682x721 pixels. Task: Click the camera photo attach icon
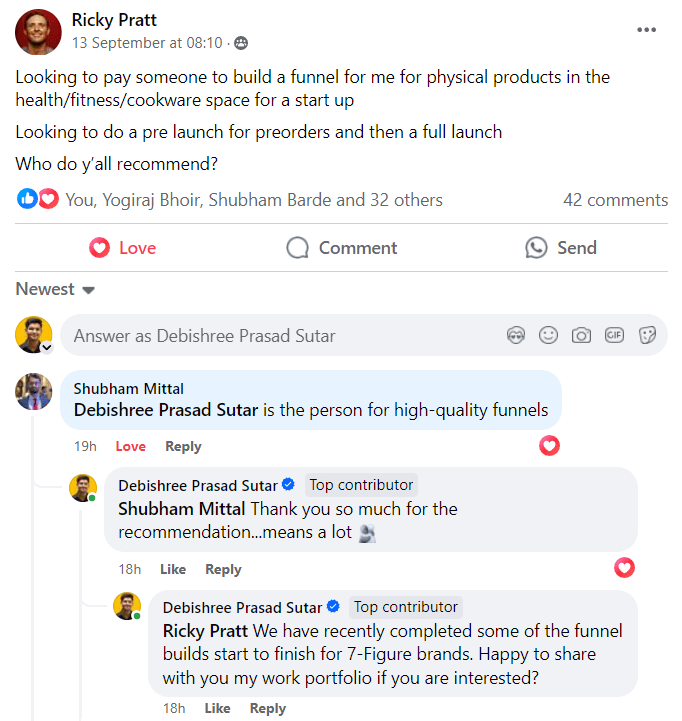(581, 336)
